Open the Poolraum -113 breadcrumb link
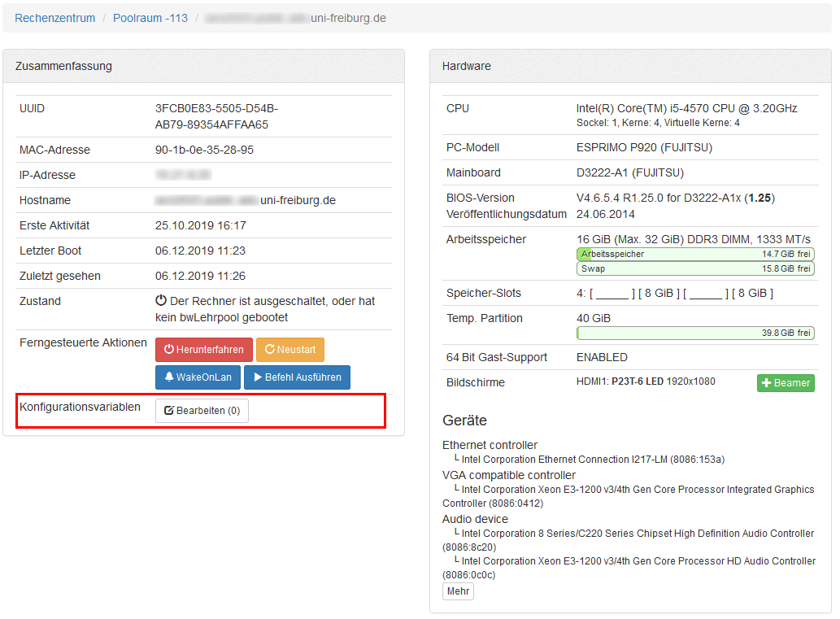The image size is (840, 619). coord(150,18)
